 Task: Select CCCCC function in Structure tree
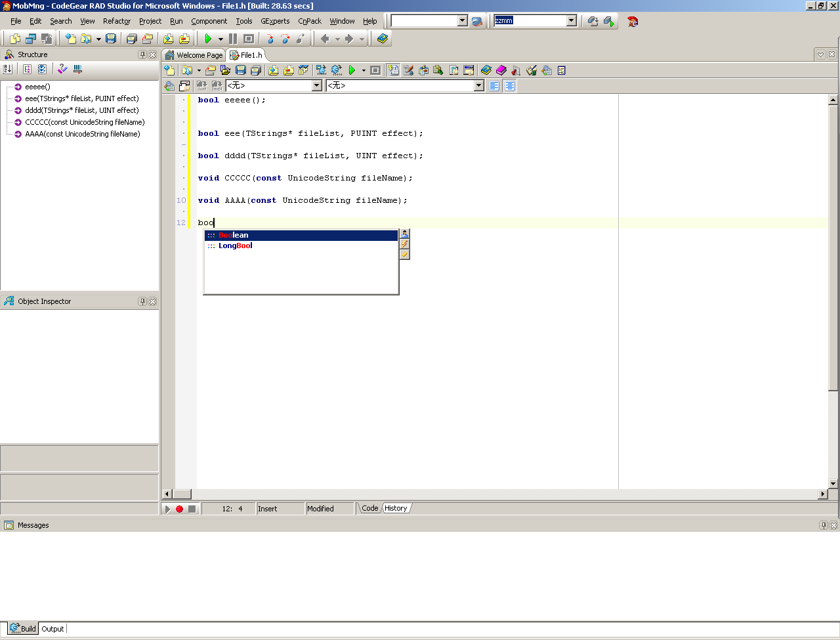click(85, 122)
